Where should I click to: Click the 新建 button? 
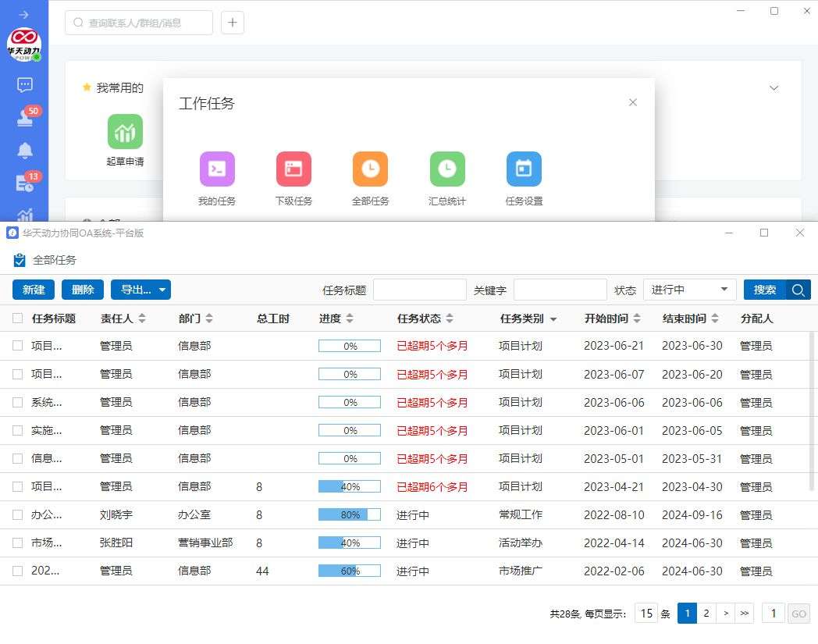coord(34,290)
